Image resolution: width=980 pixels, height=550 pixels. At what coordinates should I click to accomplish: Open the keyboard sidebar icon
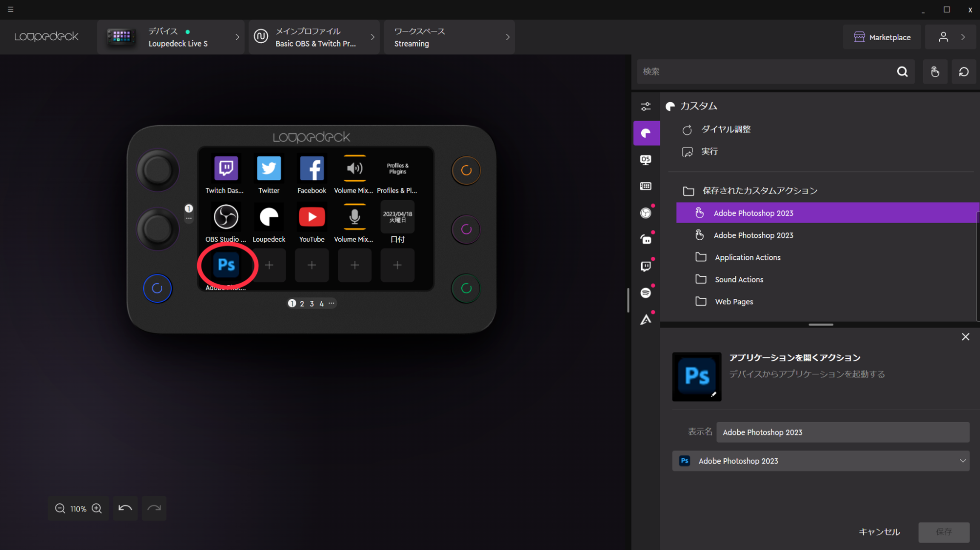coord(646,186)
